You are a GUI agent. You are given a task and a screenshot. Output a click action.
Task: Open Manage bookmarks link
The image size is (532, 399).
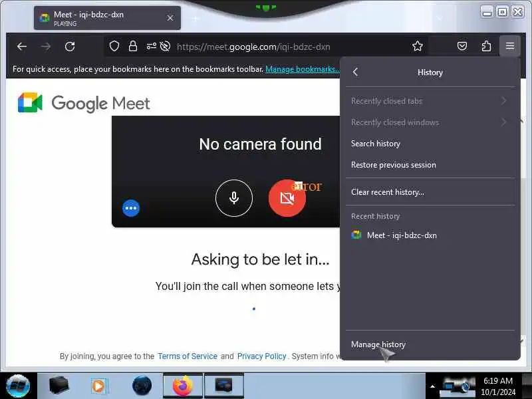(303, 69)
